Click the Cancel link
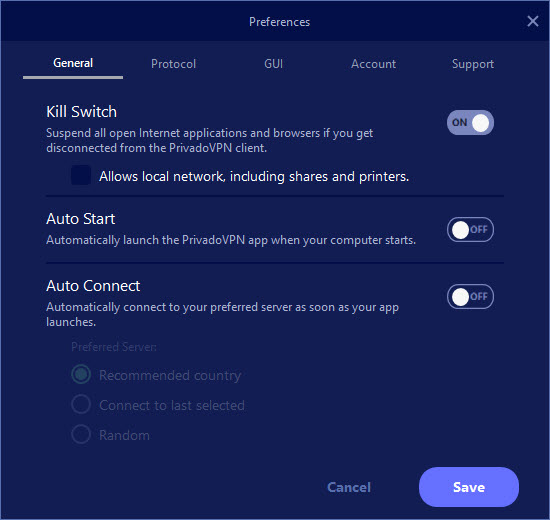 349,487
